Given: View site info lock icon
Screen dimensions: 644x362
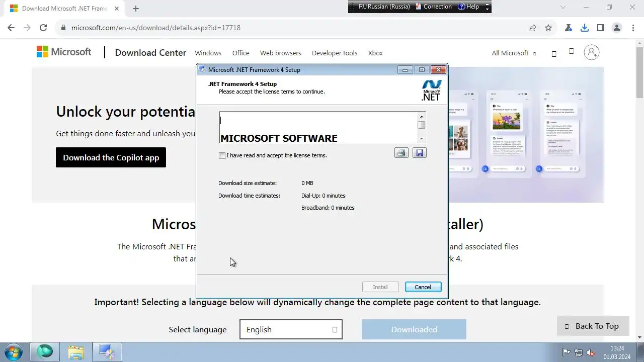Looking at the screenshot, I should [63, 28].
